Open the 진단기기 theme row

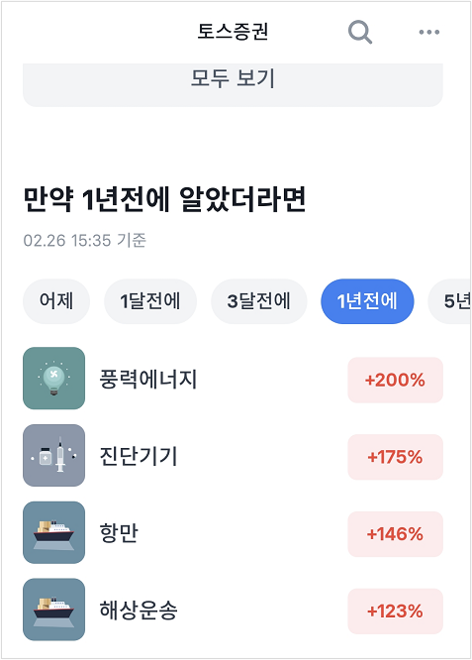[x=233, y=455]
